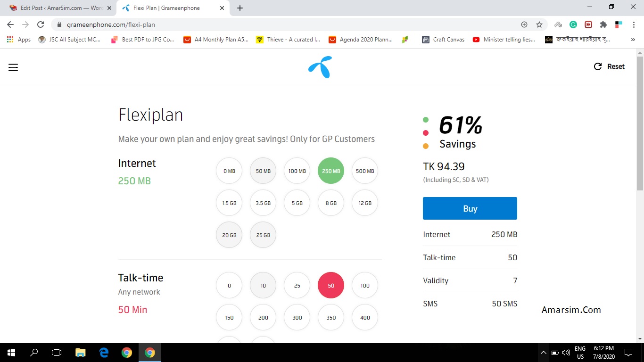Open Craft Canvas bookmark
The image size is (644, 362).
[444, 40]
